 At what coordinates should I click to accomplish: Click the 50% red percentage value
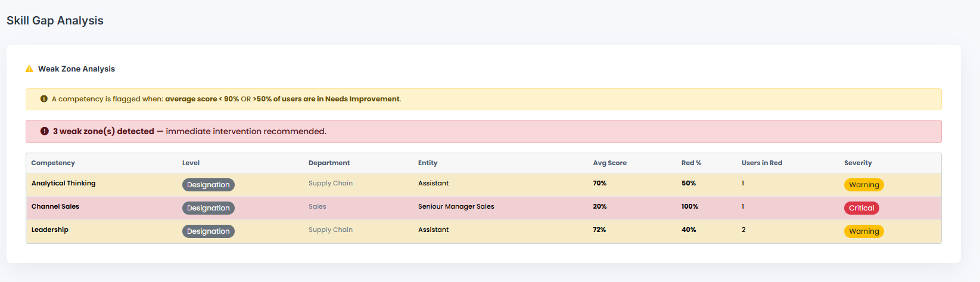[x=689, y=183]
